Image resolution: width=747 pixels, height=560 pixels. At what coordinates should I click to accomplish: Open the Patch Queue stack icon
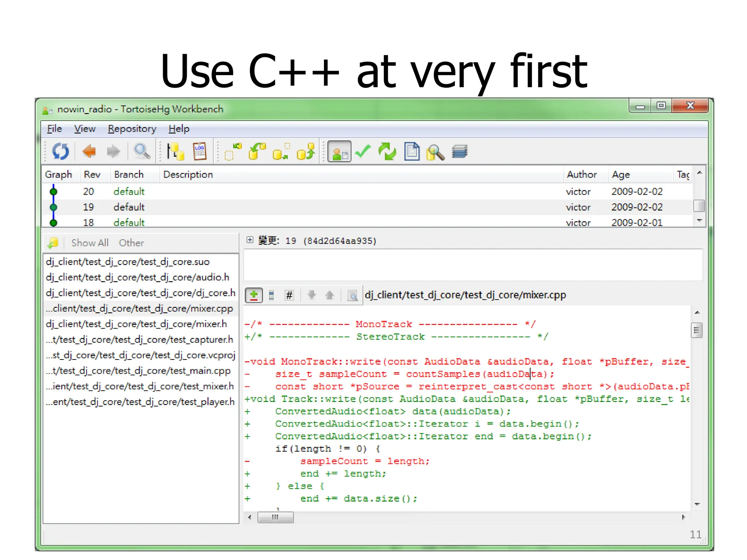coord(460,151)
